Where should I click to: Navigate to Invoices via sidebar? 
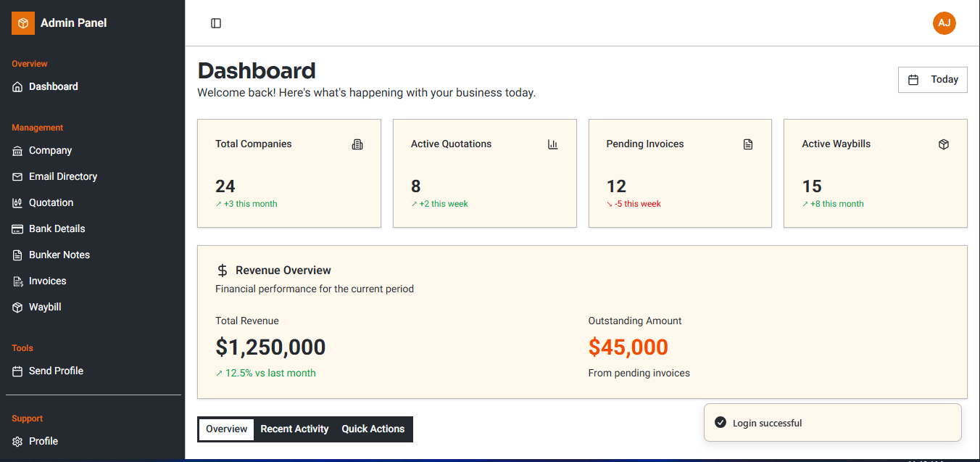point(49,281)
